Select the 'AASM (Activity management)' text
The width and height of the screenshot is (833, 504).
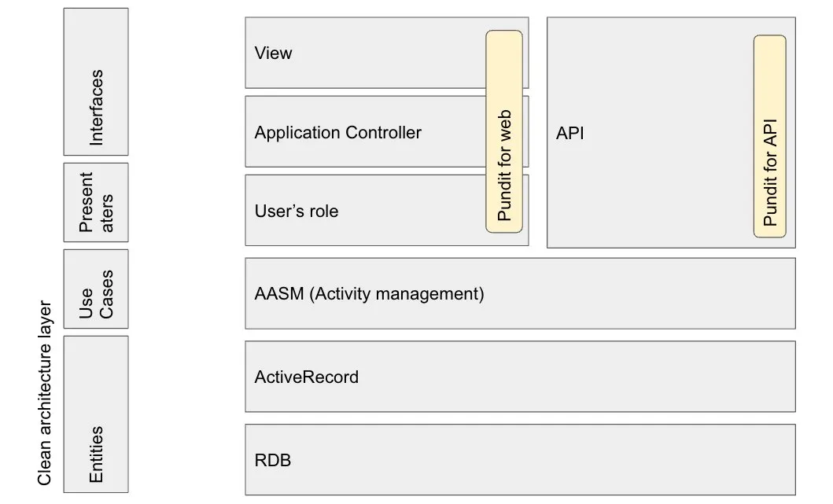click(x=369, y=295)
